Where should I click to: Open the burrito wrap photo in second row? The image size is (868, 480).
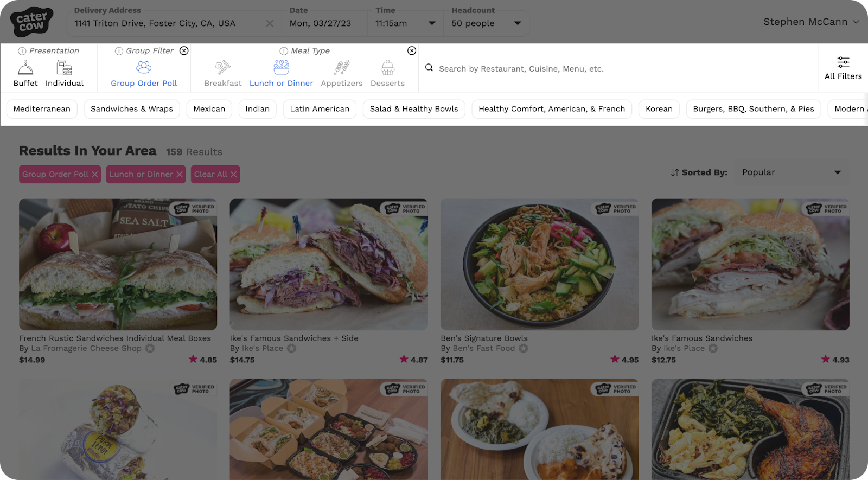118,429
